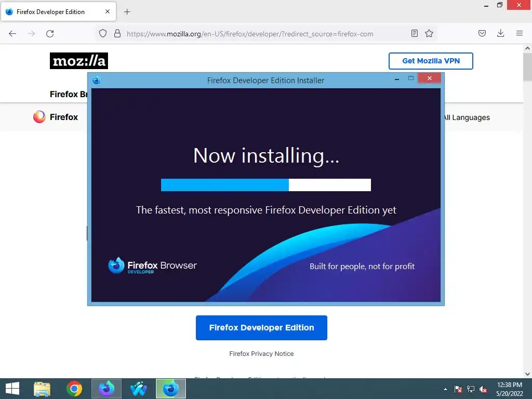This screenshot has height=399, width=532.
Task: Minimize the Firefox Developer Edition Installer
Action: pyautogui.click(x=397, y=79)
